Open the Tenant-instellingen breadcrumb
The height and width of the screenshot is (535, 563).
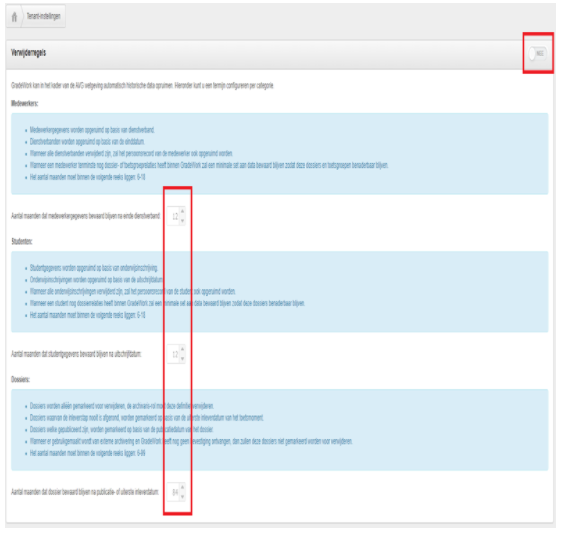point(43,16)
